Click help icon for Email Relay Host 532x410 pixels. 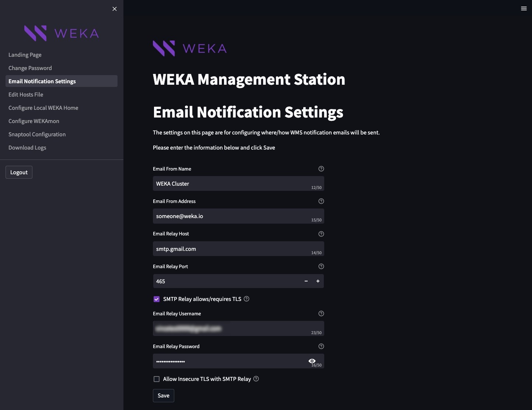tap(321, 234)
